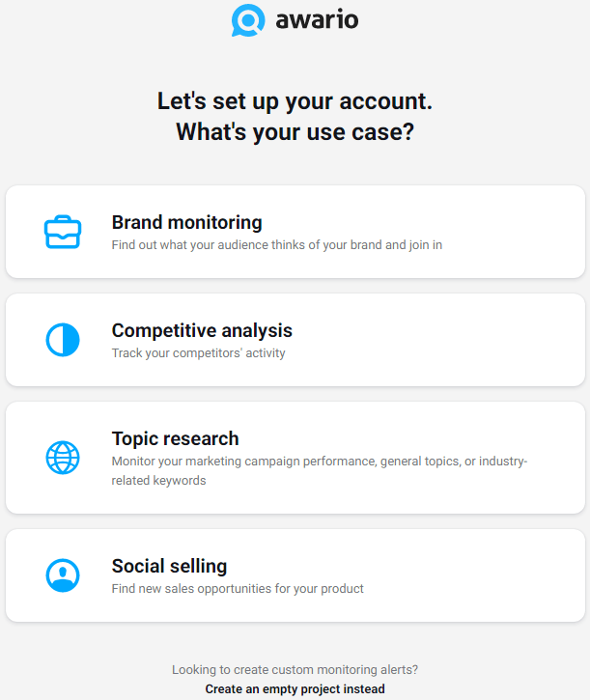Image resolution: width=590 pixels, height=700 pixels.
Task: Click the briefcase icon for Brand monitoring
Action: click(63, 232)
